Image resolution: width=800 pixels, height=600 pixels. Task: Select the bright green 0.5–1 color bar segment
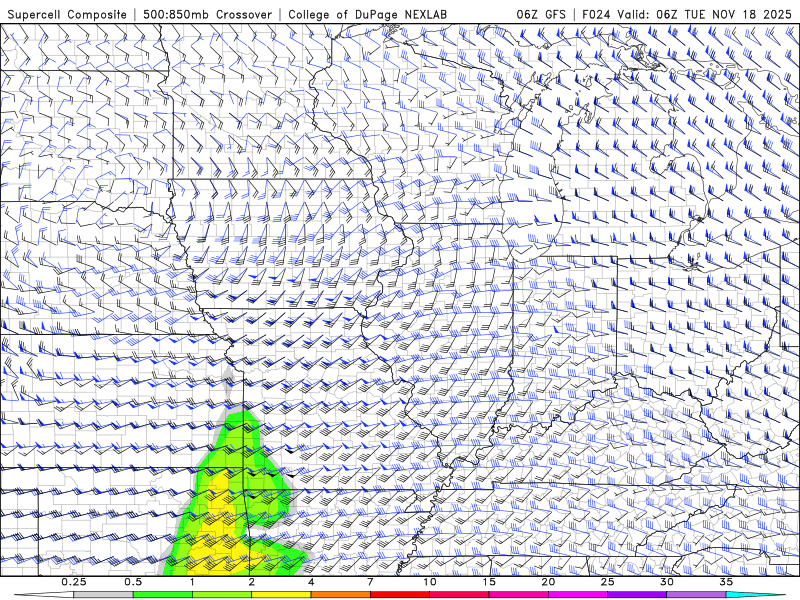[162, 595]
